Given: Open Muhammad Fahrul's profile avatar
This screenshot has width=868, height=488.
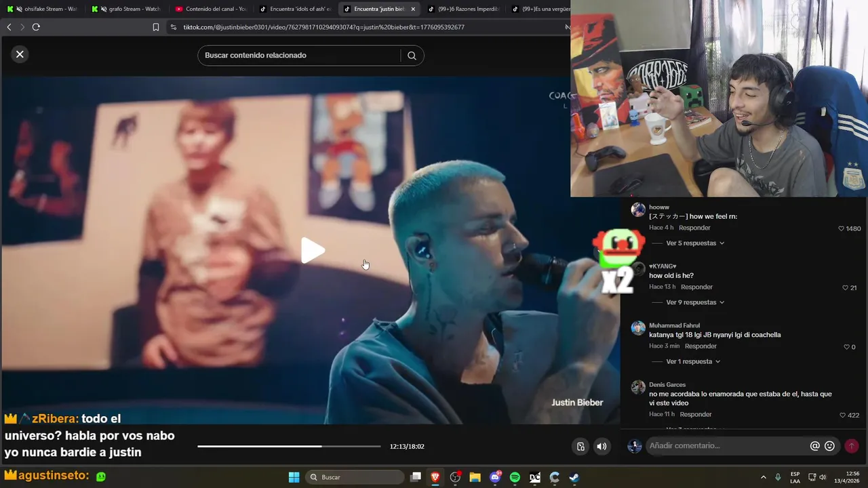Looking at the screenshot, I should coord(638,328).
